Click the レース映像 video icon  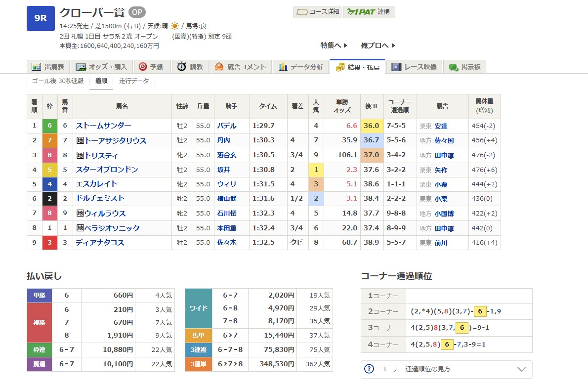click(396, 67)
